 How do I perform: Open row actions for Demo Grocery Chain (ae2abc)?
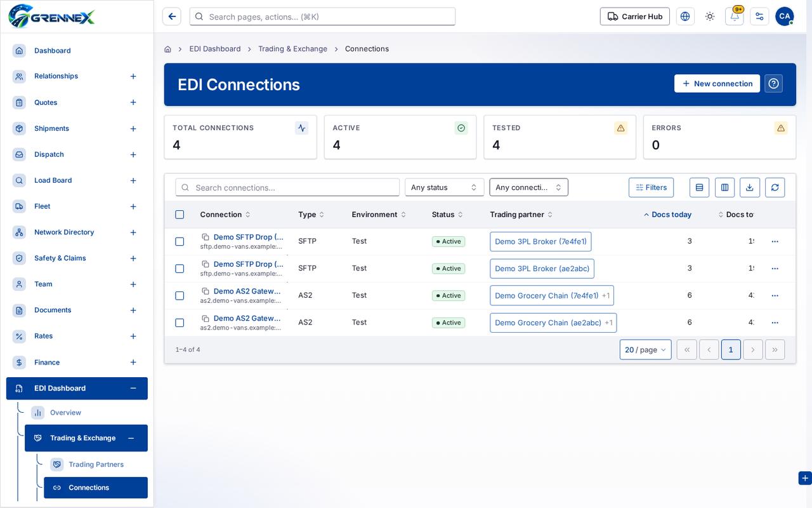(x=775, y=323)
